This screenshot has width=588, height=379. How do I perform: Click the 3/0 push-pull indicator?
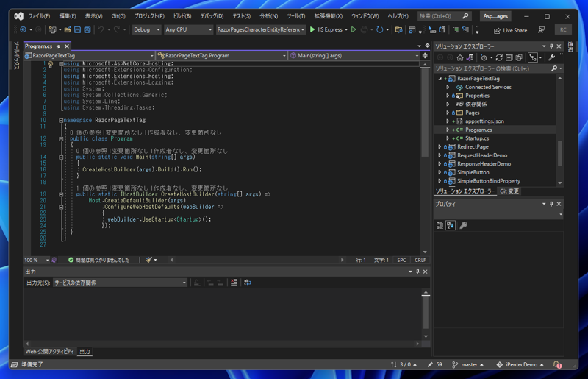pyautogui.click(x=404, y=365)
